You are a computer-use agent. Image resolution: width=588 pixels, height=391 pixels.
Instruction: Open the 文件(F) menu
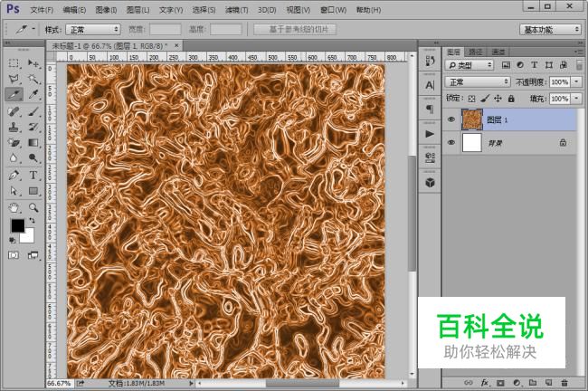[42, 10]
